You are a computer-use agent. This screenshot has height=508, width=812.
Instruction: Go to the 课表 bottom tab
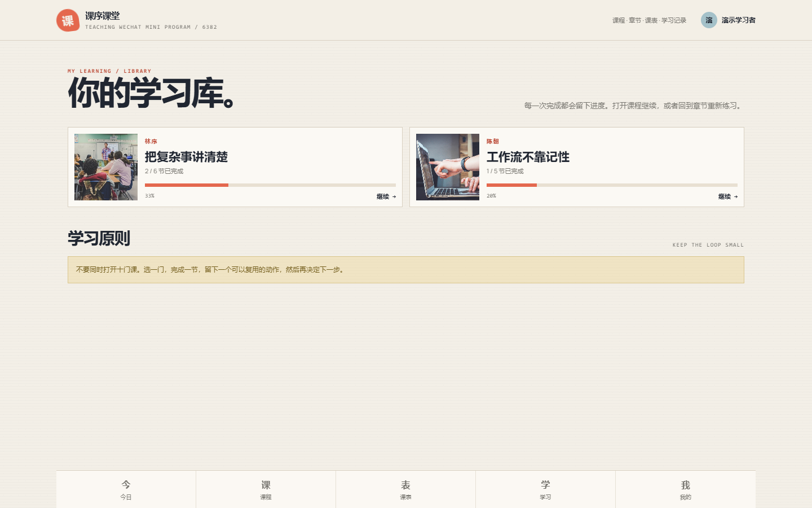pyautogui.click(x=405, y=489)
